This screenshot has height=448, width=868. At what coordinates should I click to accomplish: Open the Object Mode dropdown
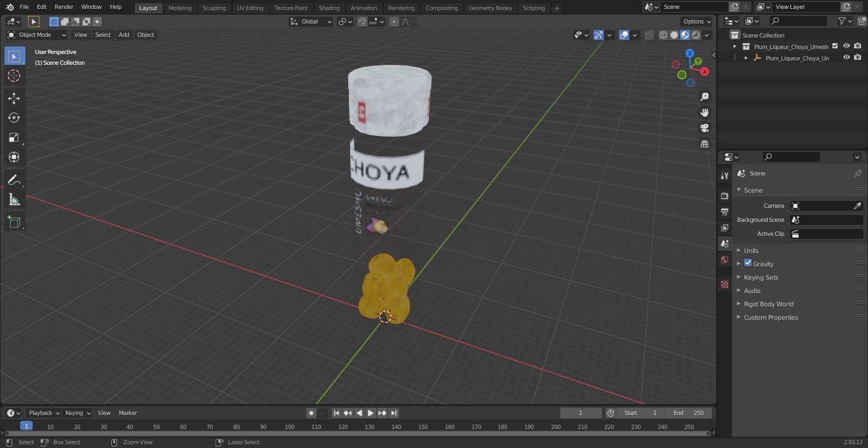click(x=37, y=35)
